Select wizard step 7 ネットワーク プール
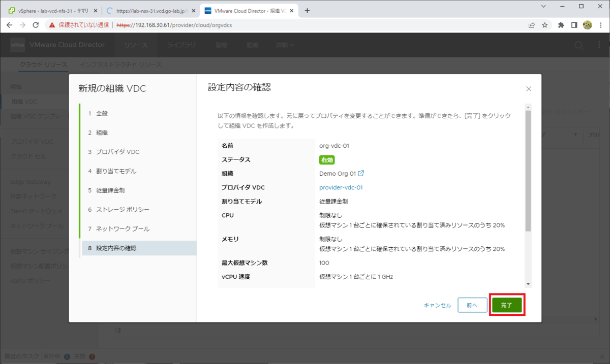The width and height of the screenshot is (610, 364). pos(138,228)
